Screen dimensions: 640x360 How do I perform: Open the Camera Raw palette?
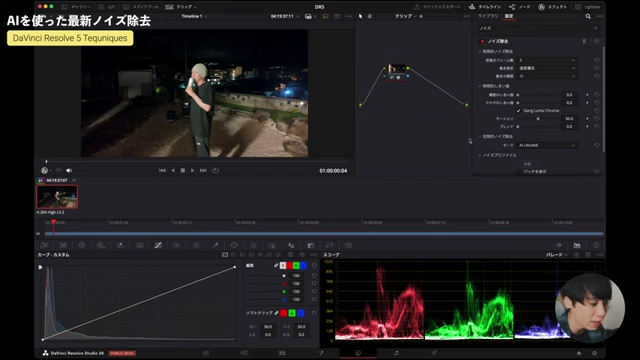44,245
